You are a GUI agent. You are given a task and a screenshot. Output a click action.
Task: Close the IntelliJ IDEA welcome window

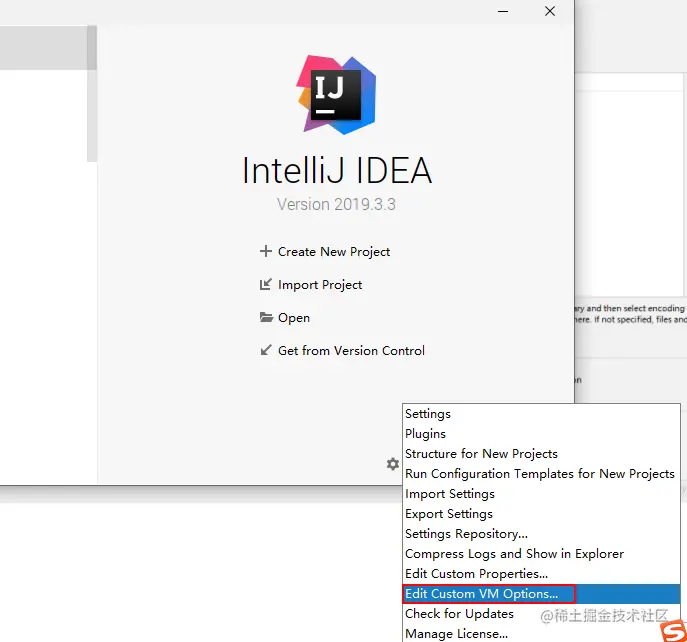point(550,11)
